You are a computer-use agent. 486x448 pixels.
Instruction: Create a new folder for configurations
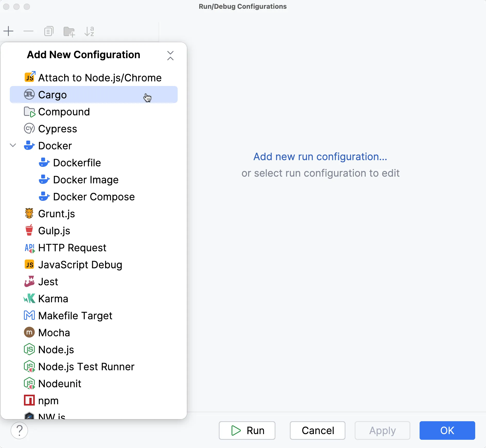69,31
